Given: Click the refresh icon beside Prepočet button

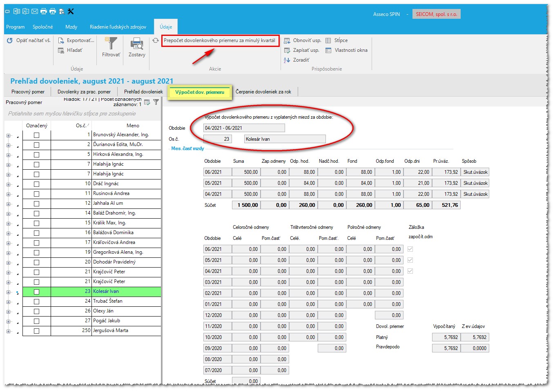Looking at the screenshot, I should (156, 40).
